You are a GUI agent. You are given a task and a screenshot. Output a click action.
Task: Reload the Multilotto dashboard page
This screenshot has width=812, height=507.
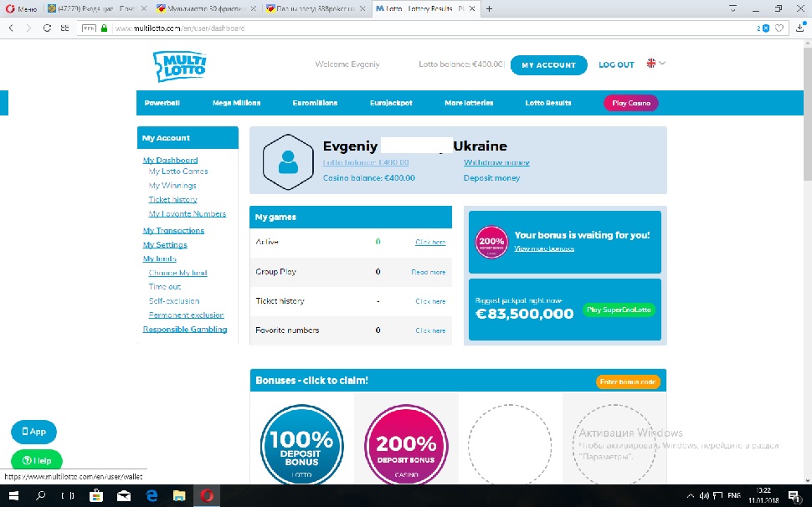coord(47,28)
